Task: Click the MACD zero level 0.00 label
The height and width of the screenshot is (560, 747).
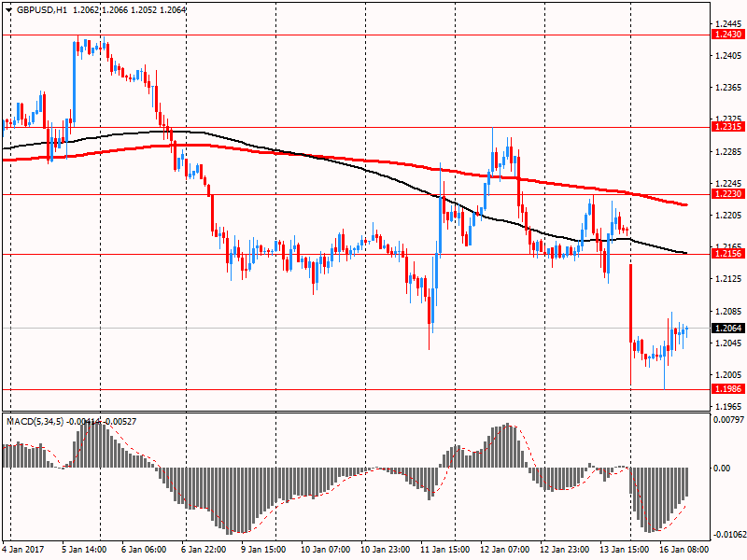Action: pos(722,469)
